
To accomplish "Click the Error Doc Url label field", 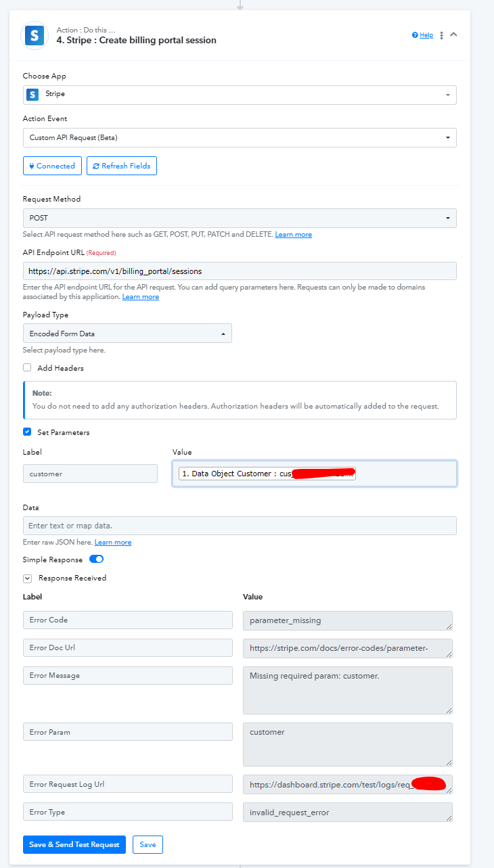I will (128, 647).
